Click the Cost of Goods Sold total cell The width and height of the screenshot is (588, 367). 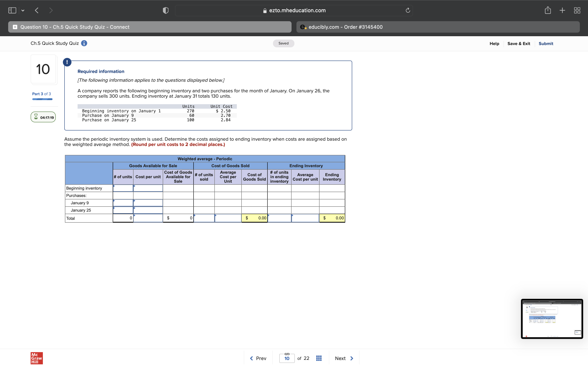(254, 218)
